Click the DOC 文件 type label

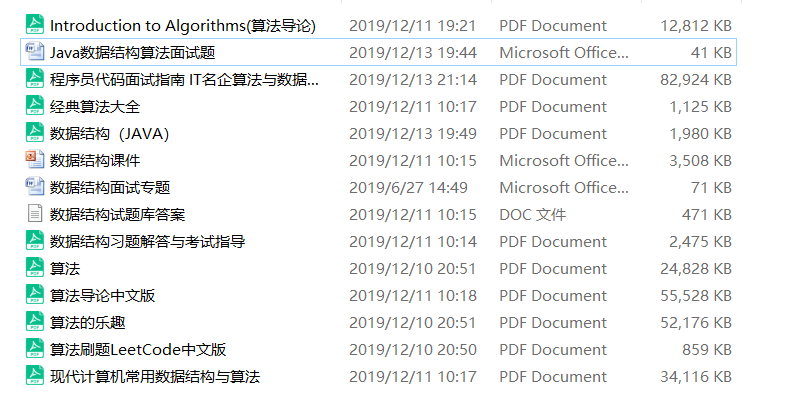533,214
